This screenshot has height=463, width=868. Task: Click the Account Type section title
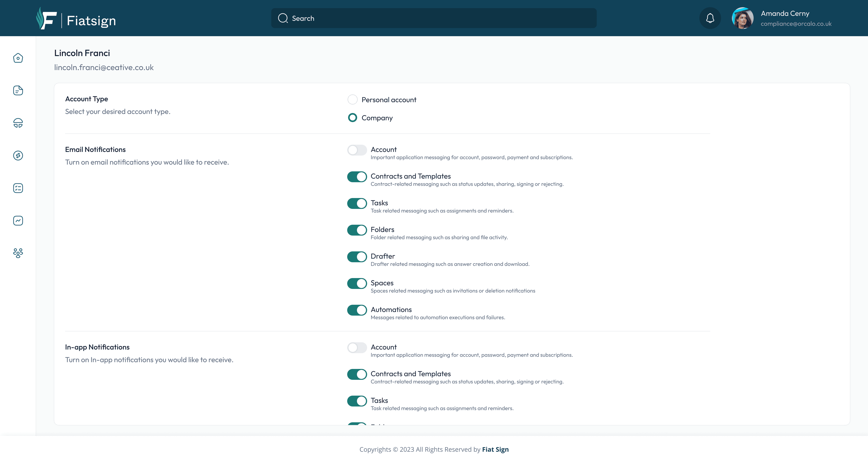86,99
